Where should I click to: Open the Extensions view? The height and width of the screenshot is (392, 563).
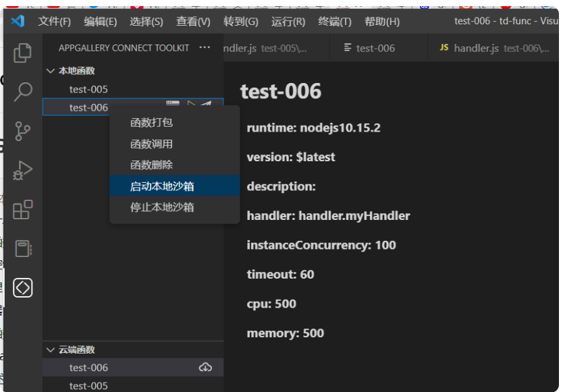[x=23, y=209]
